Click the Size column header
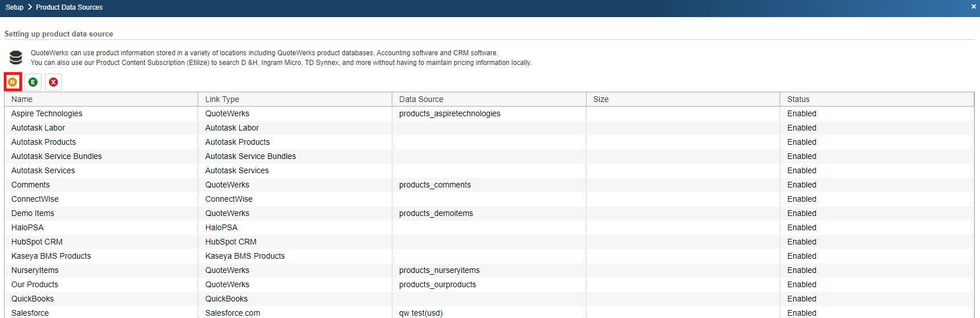This screenshot has width=980, height=318. pos(601,99)
